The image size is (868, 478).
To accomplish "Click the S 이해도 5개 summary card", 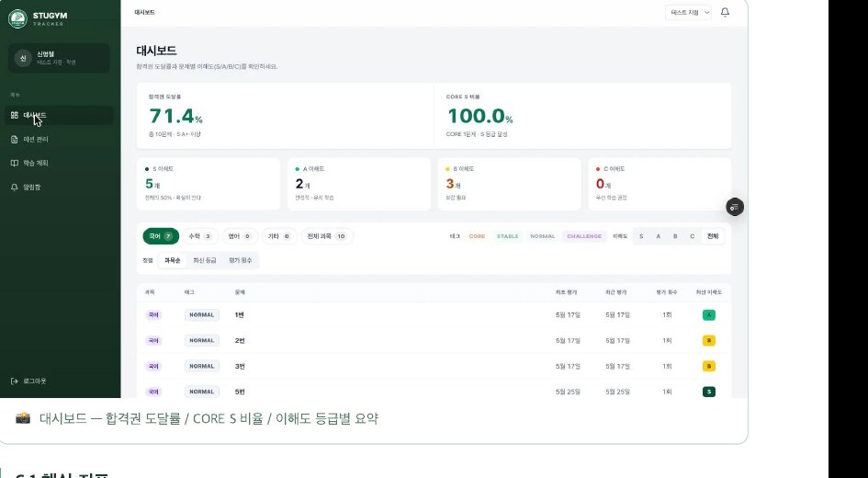I will (209, 184).
